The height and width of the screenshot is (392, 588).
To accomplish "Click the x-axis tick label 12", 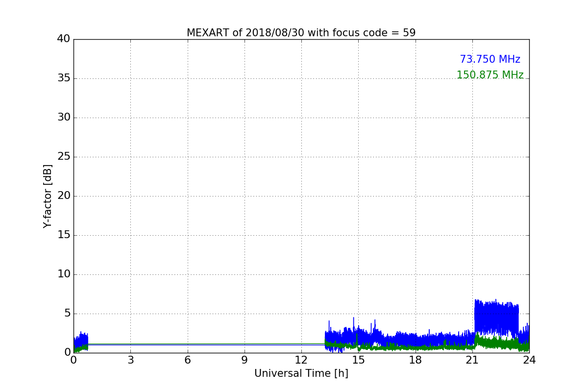I will tap(301, 360).
